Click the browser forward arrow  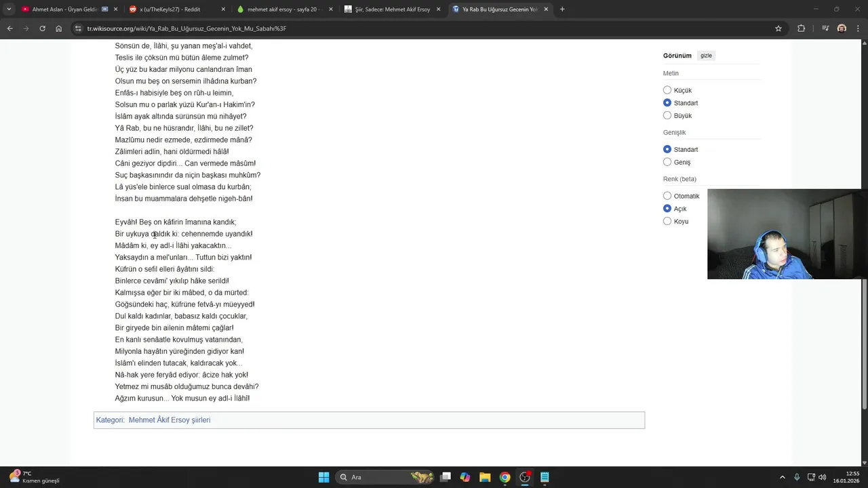tap(26, 28)
